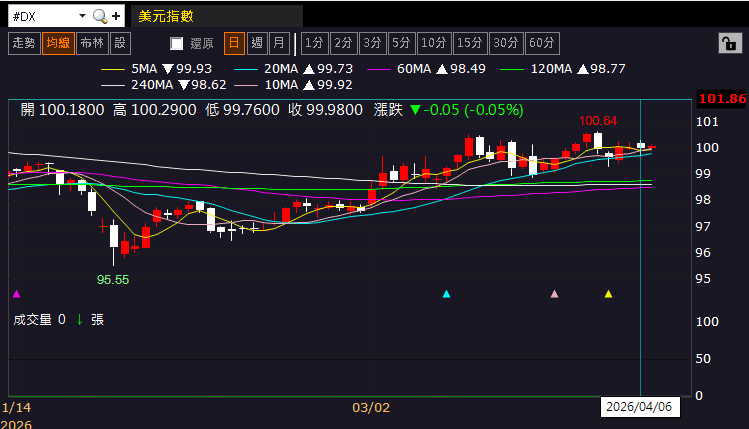Click the magenta triangle marker on left

coord(15,294)
